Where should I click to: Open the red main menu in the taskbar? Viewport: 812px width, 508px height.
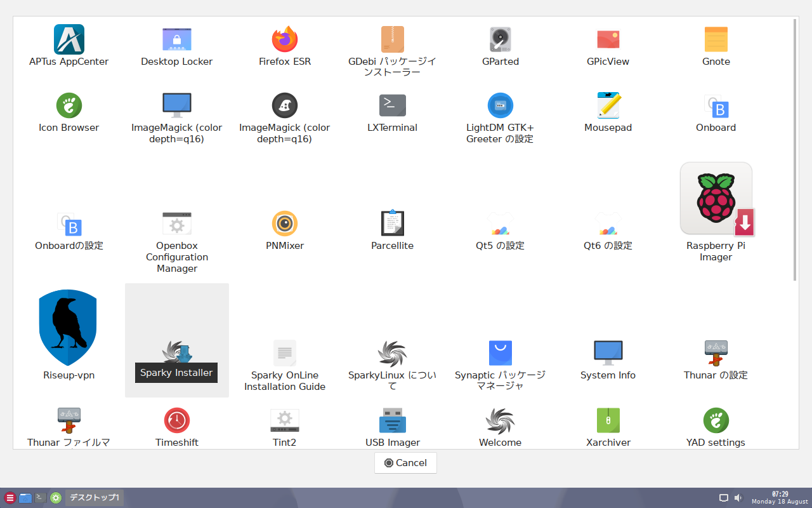[10, 498]
